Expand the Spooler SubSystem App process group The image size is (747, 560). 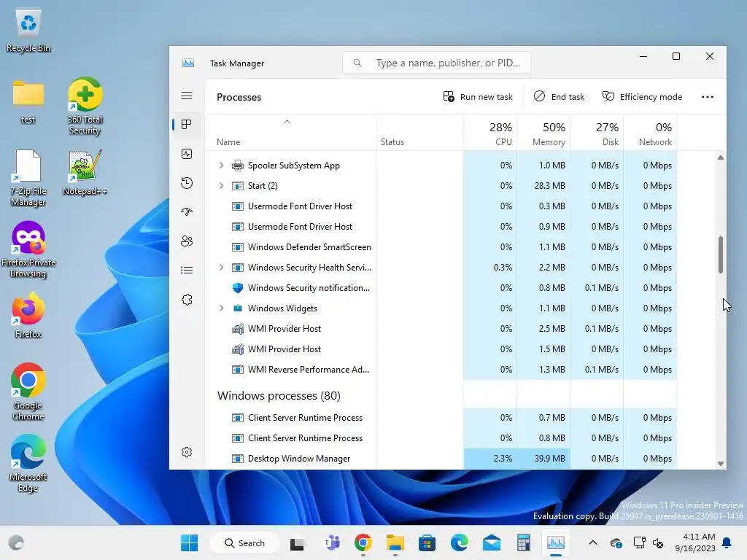tap(221, 166)
